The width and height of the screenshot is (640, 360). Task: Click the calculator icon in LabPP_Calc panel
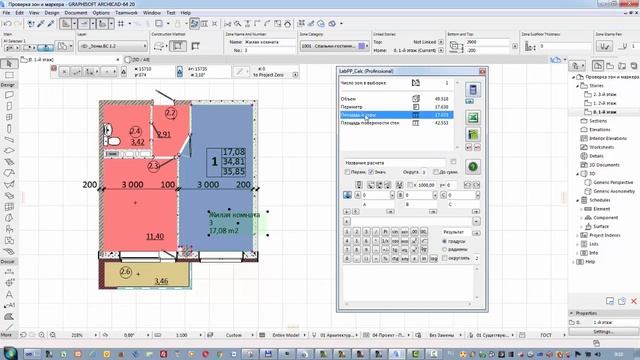coord(473,89)
